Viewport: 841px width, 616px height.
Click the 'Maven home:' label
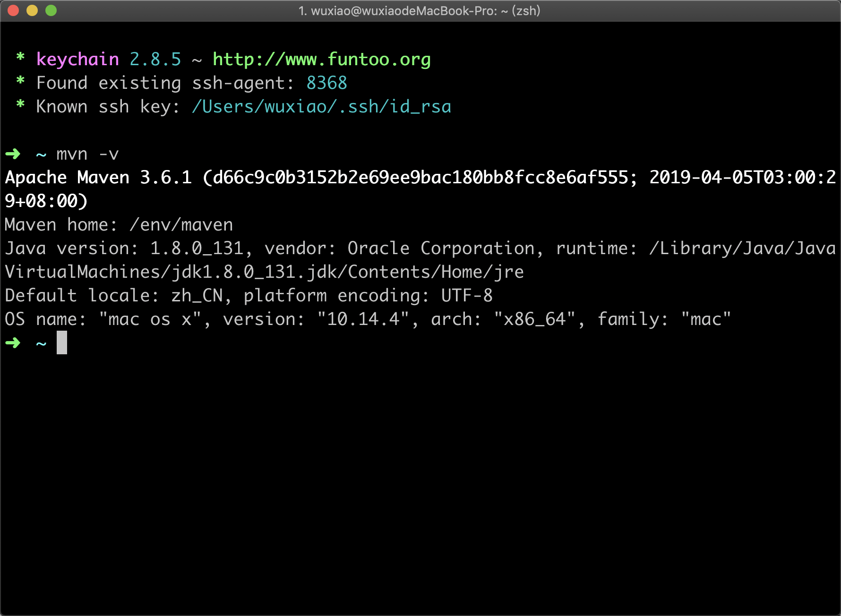pos(61,225)
